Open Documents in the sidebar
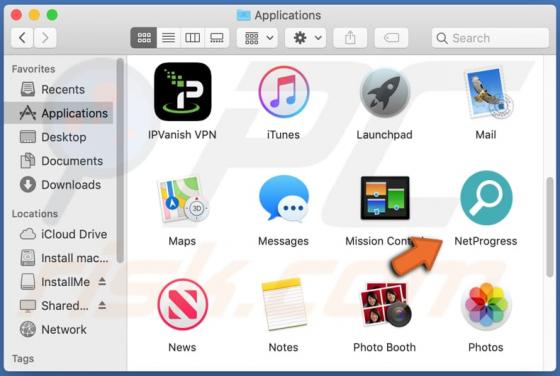 click(59, 161)
